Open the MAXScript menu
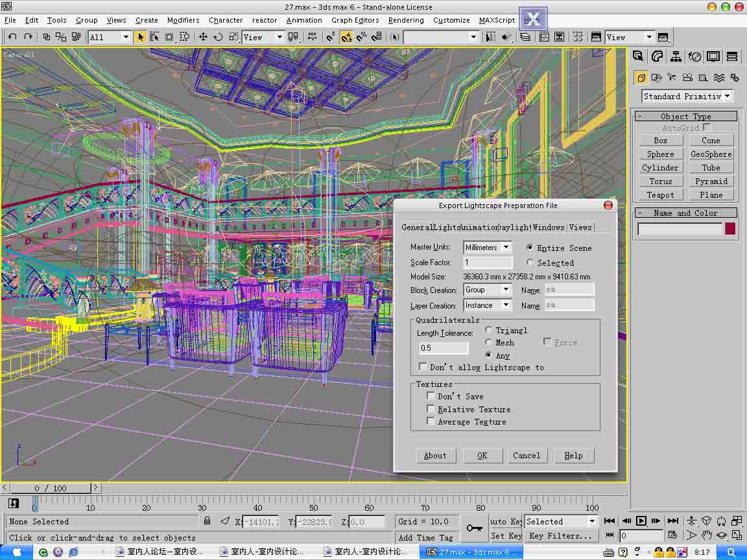747x560 pixels. (497, 20)
